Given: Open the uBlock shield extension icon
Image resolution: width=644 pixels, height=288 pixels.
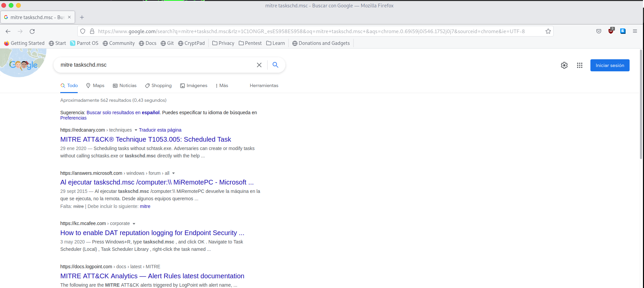Looking at the screenshot, I should (611, 31).
